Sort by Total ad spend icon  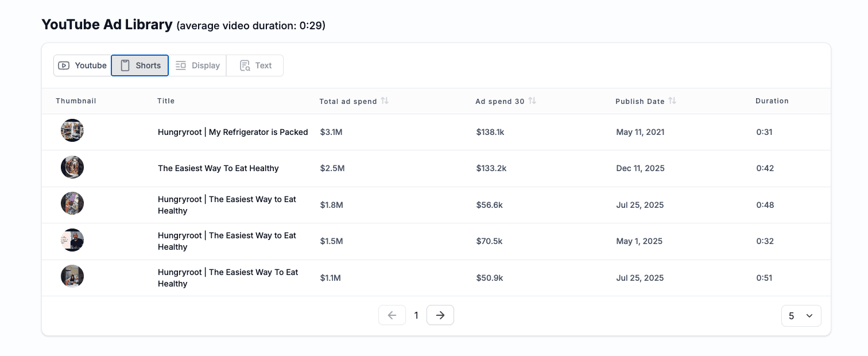click(x=385, y=100)
